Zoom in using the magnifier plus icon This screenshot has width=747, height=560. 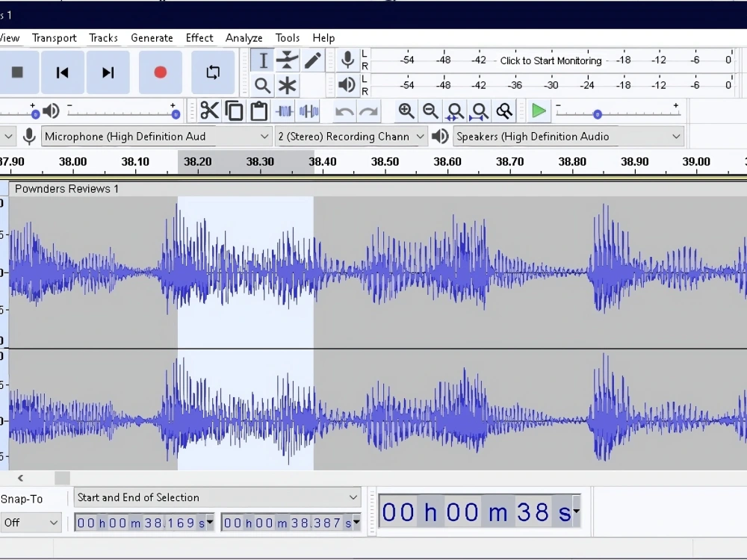pyautogui.click(x=406, y=111)
